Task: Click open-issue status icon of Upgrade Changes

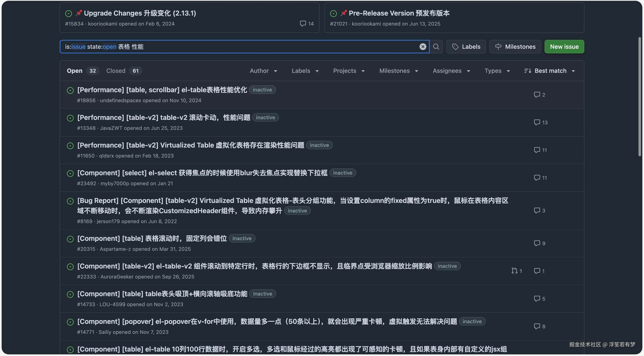Action: click(69, 13)
